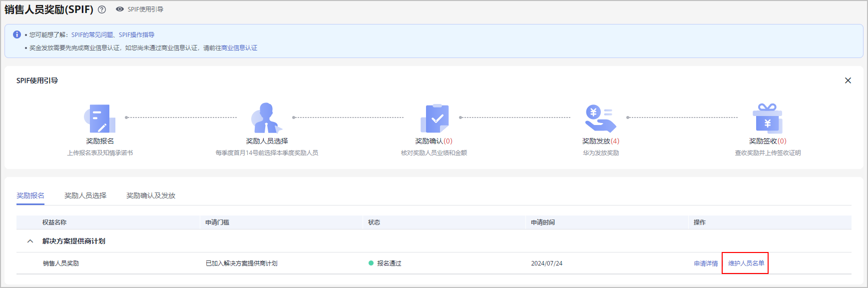Click the 解决方案提供商计划 group title

(74, 241)
